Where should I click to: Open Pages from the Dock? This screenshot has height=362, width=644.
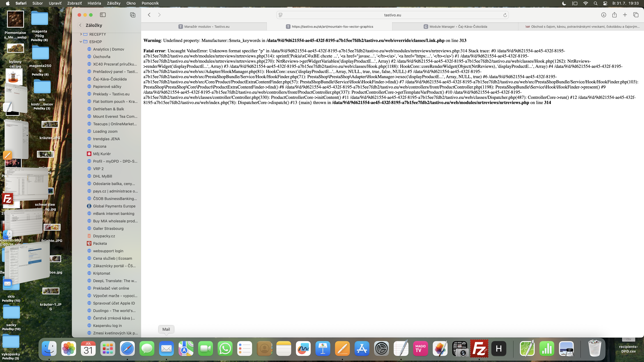click(x=342, y=348)
